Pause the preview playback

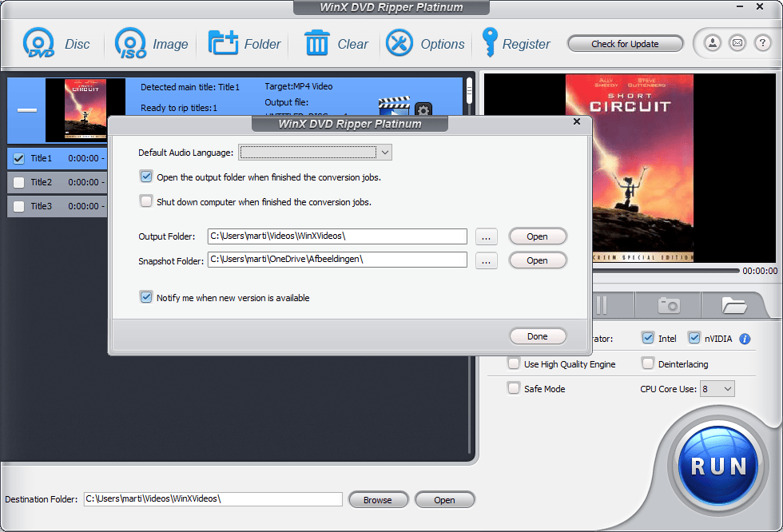coord(602,305)
